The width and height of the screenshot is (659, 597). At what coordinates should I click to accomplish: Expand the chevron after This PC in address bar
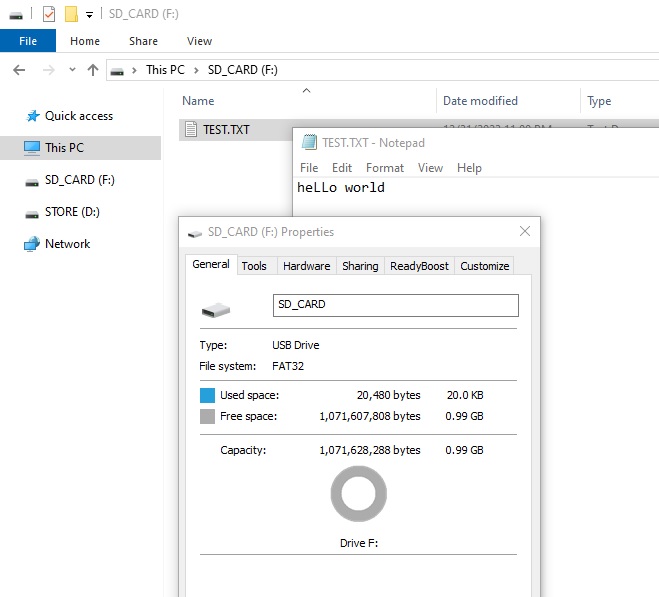tap(196, 71)
